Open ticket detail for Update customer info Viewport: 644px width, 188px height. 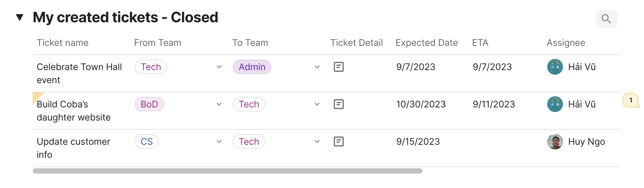coord(338,141)
